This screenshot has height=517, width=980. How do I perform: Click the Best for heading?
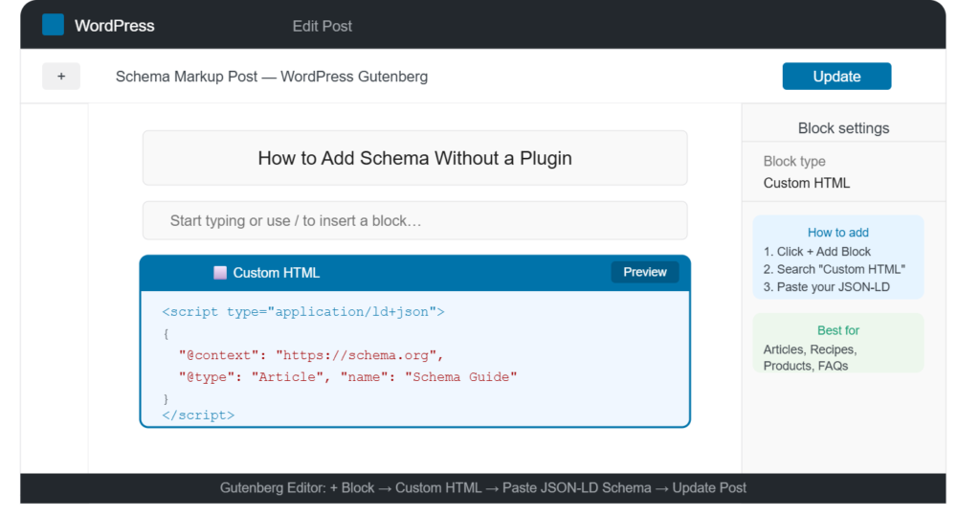point(837,330)
